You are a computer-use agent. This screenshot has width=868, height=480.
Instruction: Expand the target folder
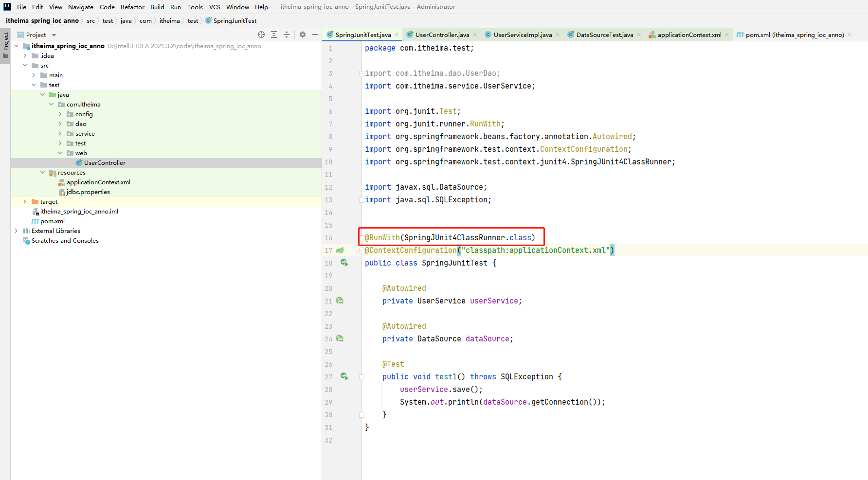coord(25,201)
